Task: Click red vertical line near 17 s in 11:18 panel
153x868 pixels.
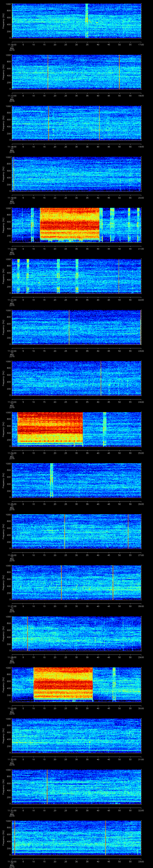Action: pos(48,123)
